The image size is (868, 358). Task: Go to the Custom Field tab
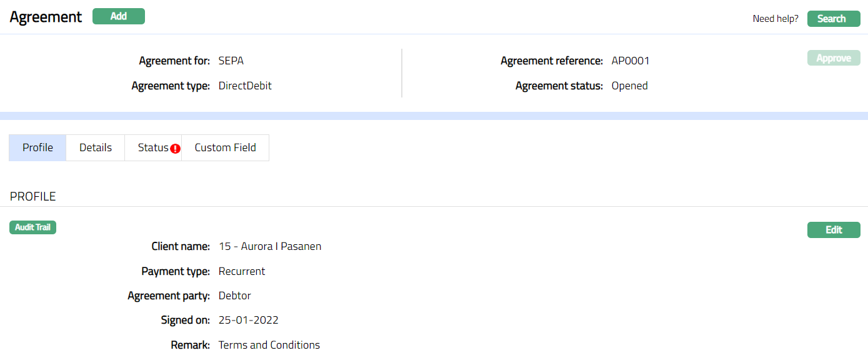(x=225, y=148)
